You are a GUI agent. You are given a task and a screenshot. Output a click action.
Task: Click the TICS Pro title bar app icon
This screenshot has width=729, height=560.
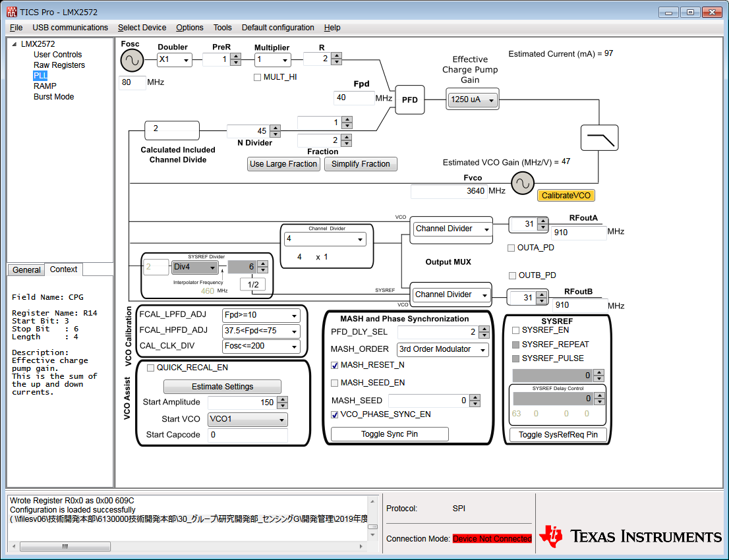[12, 12]
